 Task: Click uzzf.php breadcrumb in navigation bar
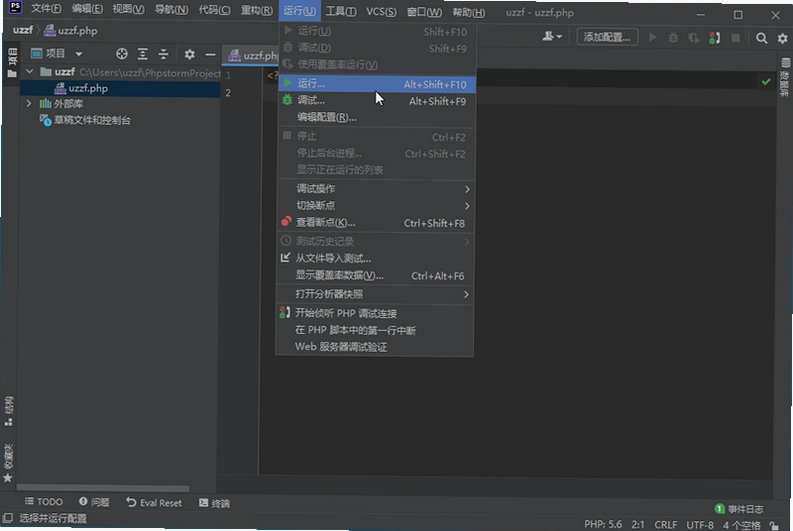click(70, 31)
